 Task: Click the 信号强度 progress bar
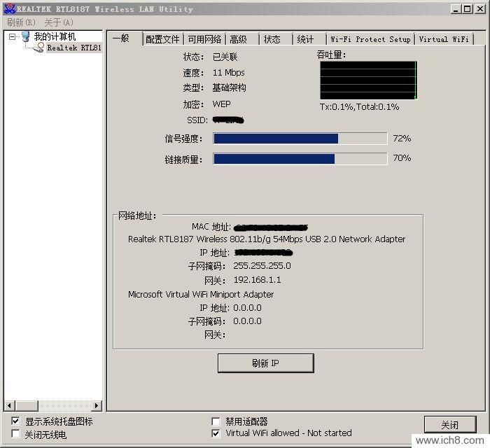(300, 139)
